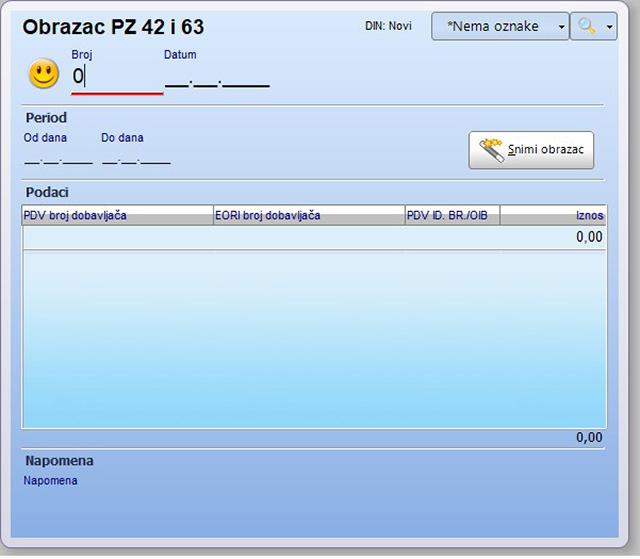Sort by 'PDV broj dobavljača' column header
Image resolution: width=640 pixels, height=559 pixels.
click(118, 215)
